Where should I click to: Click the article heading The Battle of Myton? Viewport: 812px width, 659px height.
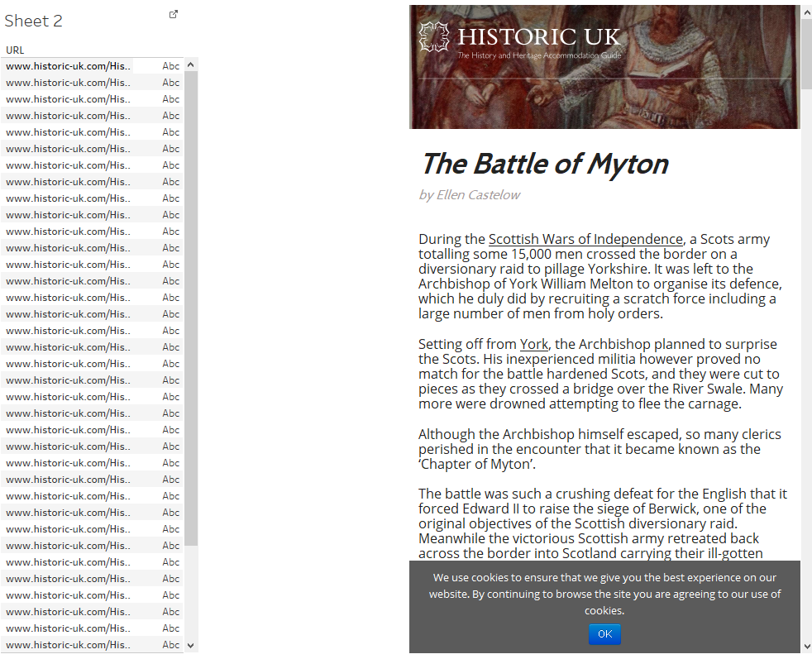544,164
